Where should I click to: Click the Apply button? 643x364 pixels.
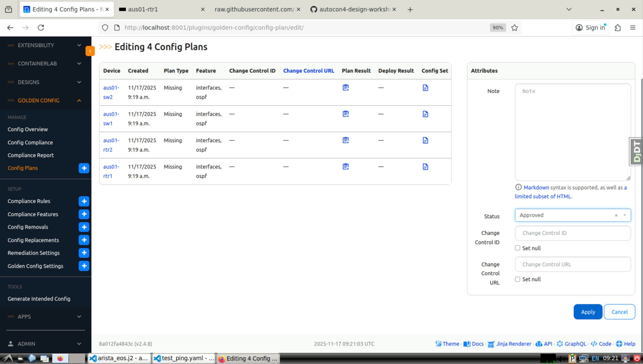pyautogui.click(x=588, y=312)
